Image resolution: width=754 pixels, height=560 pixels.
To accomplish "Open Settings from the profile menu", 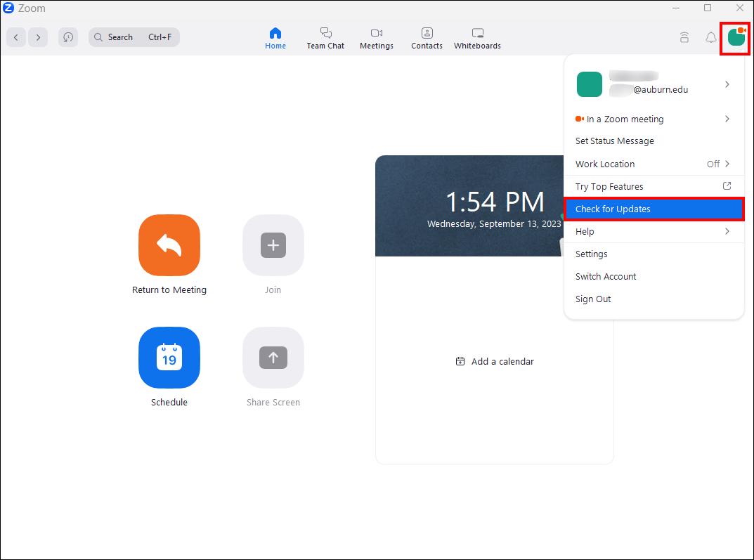I will [654, 254].
